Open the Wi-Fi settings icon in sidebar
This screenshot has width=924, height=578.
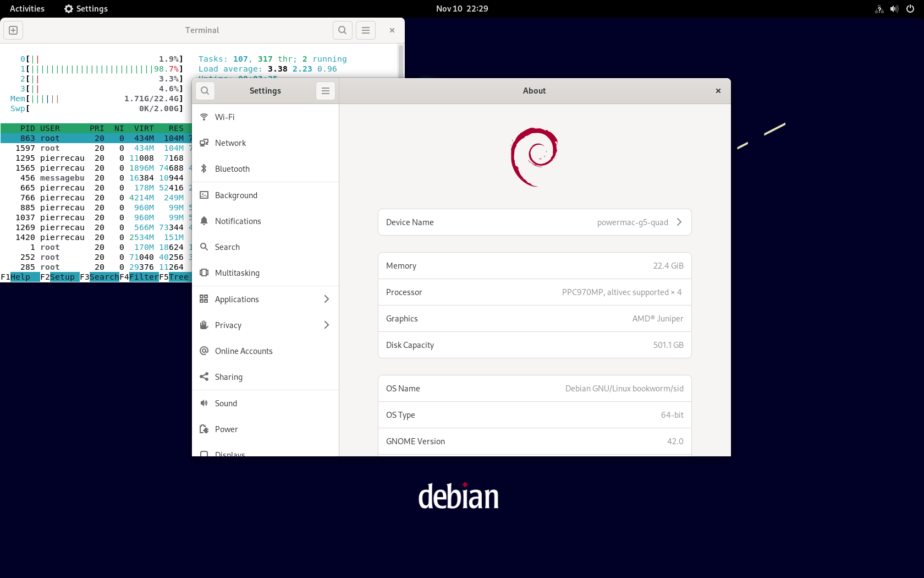tap(204, 117)
